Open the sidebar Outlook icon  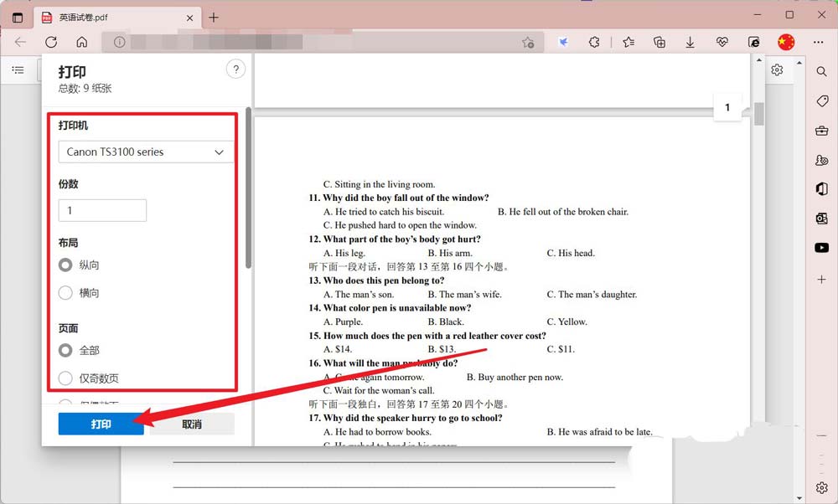[x=822, y=219]
